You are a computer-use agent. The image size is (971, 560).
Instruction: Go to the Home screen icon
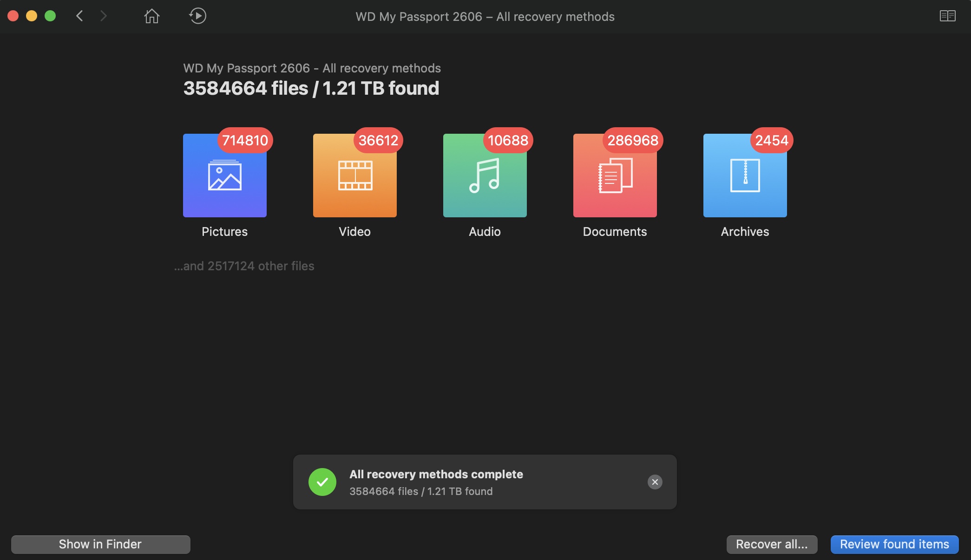coord(151,16)
